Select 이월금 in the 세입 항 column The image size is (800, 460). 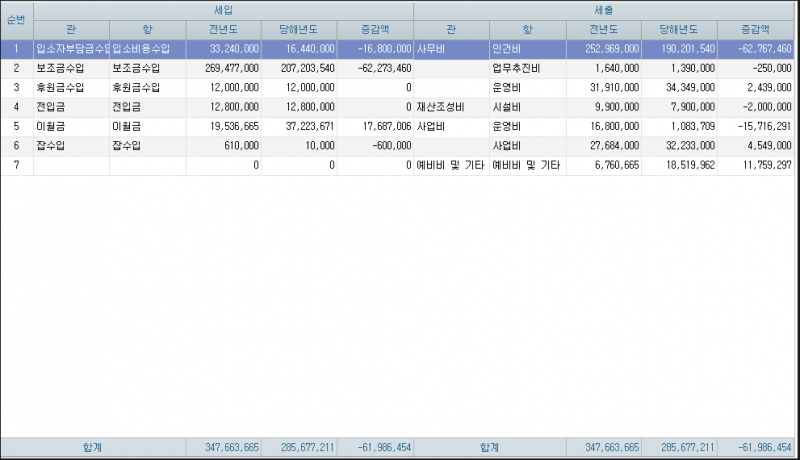(147, 127)
